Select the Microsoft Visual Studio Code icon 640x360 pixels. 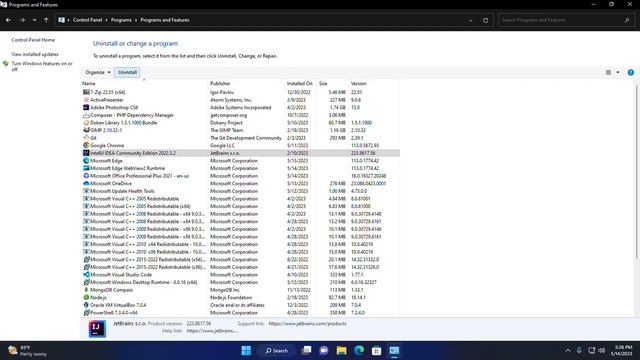(86, 275)
